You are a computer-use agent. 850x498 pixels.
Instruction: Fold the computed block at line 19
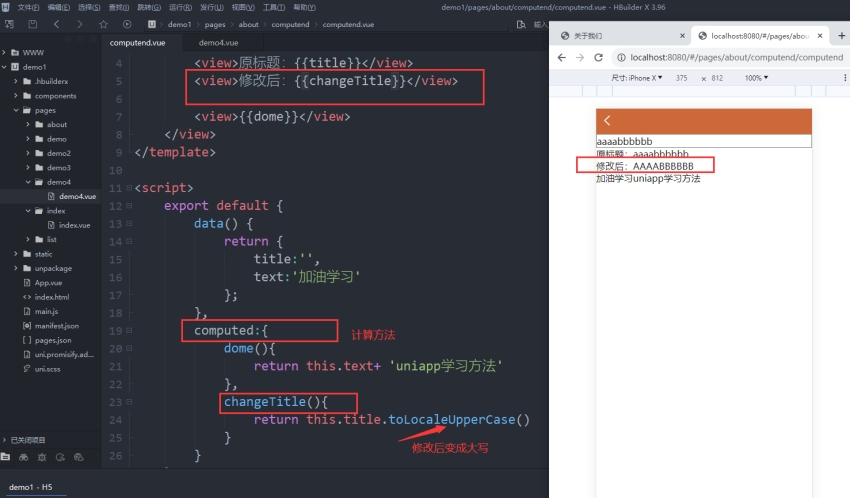129,331
